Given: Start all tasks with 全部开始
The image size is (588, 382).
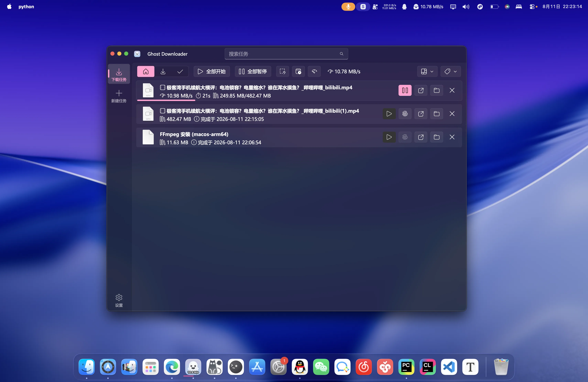Looking at the screenshot, I should point(212,71).
